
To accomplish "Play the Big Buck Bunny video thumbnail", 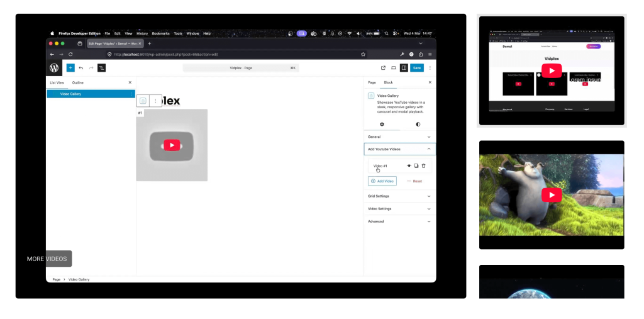I will (552, 195).
